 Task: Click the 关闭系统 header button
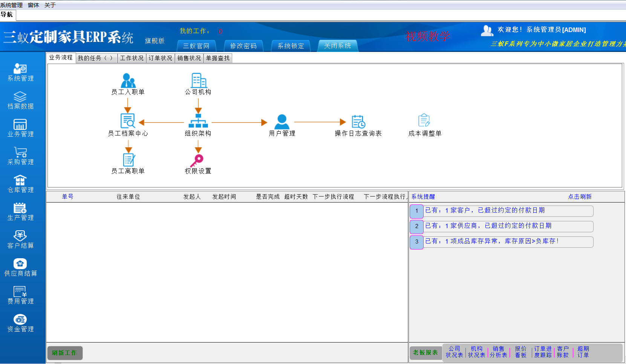click(x=338, y=46)
